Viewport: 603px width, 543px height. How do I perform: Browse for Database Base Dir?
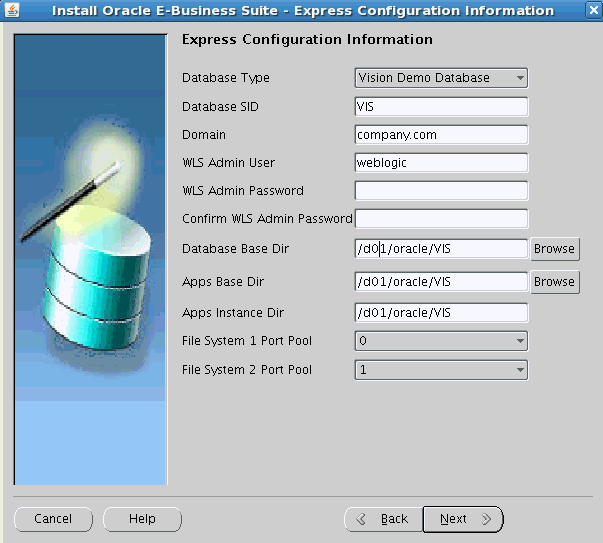tap(555, 249)
